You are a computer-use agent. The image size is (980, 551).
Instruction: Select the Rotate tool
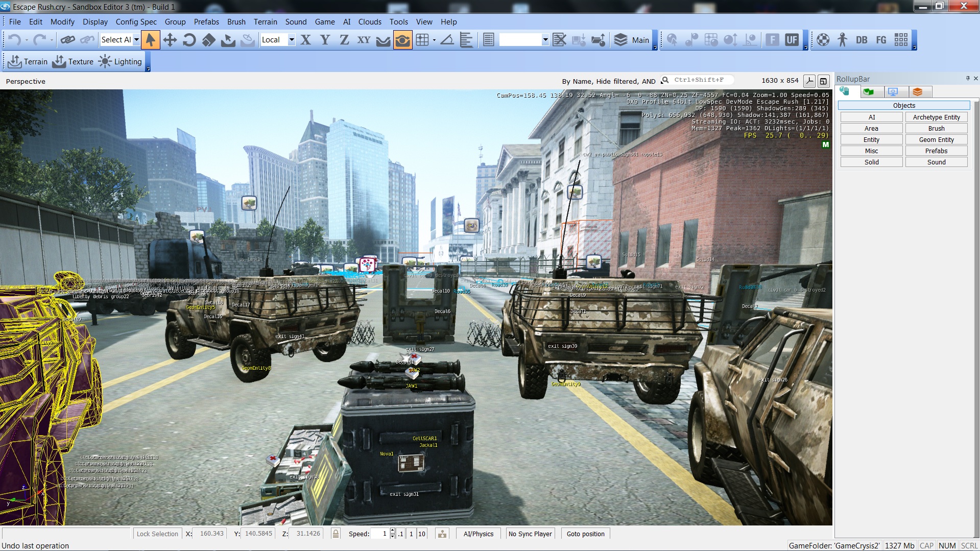[x=189, y=40]
